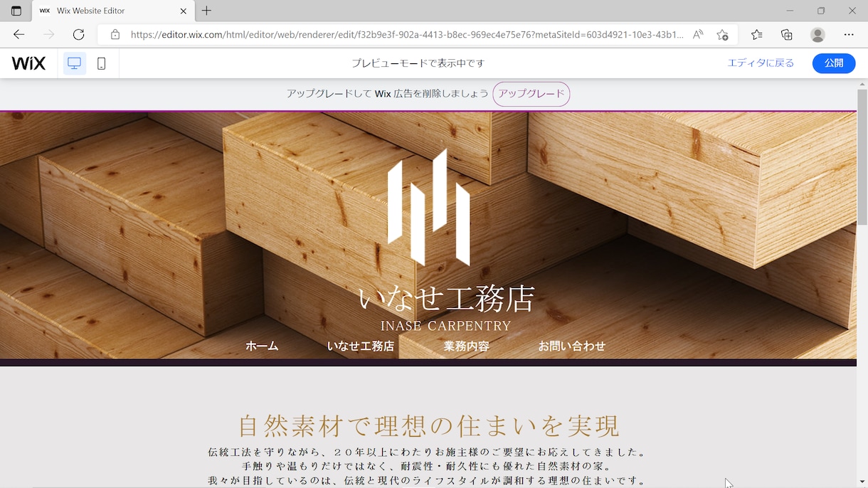The width and height of the screenshot is (868, 488).
Task: Switch to mobile preview view
Action: pos(101,63)
